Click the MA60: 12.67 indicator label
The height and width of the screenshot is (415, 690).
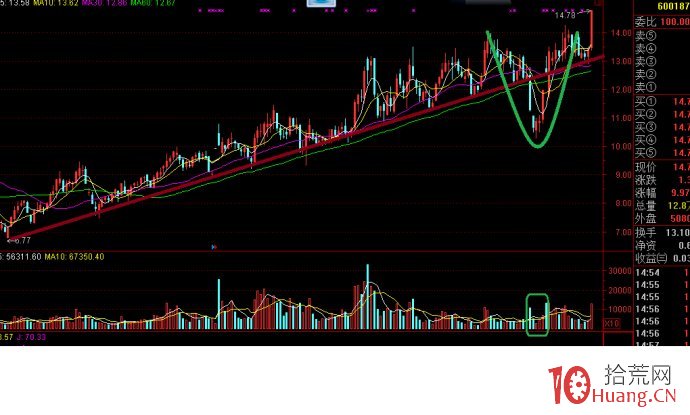(x=153, y=3)
